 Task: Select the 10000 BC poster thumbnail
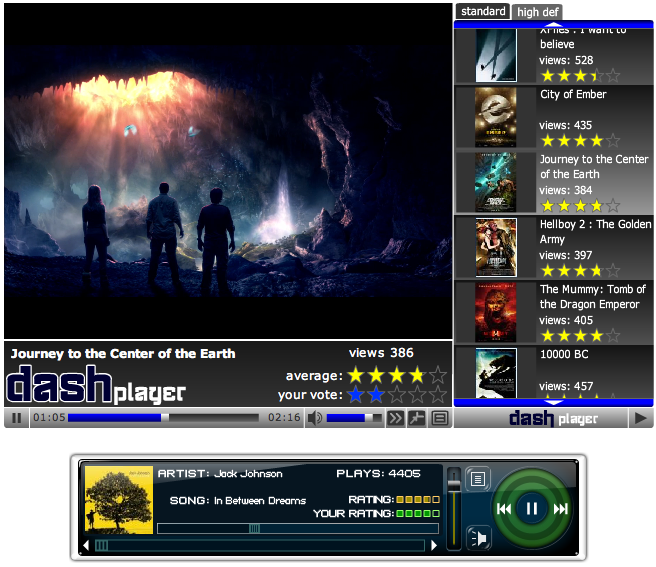pos(496,373)
